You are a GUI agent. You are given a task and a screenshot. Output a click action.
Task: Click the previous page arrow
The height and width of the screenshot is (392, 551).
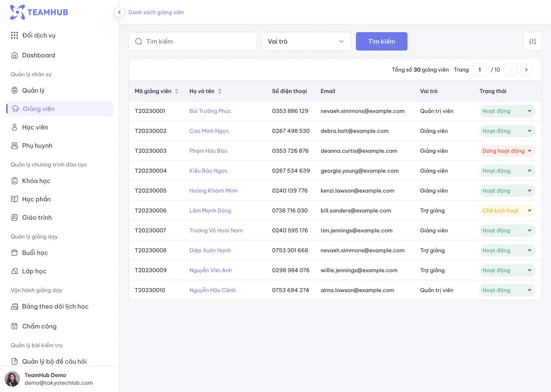[511, 70]
